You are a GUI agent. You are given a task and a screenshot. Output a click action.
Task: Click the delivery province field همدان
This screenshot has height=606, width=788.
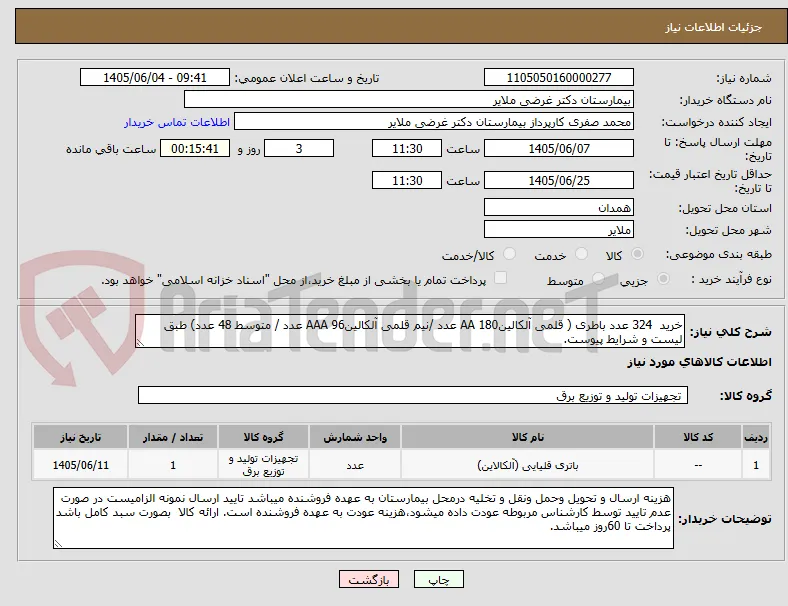click(x=559, y=207)
